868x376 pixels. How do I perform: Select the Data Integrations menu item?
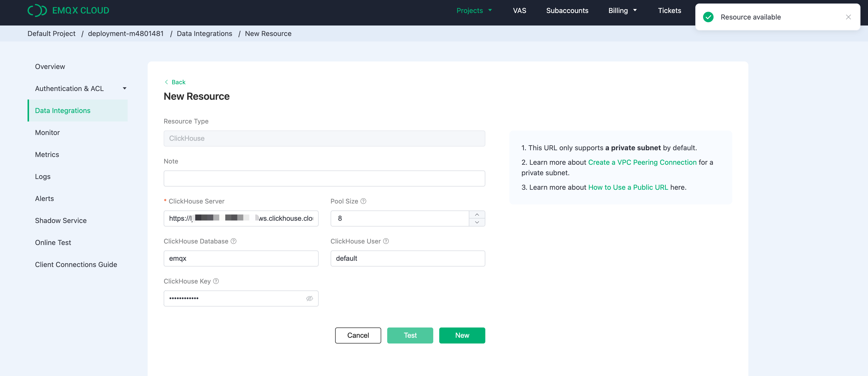(63, 110)
